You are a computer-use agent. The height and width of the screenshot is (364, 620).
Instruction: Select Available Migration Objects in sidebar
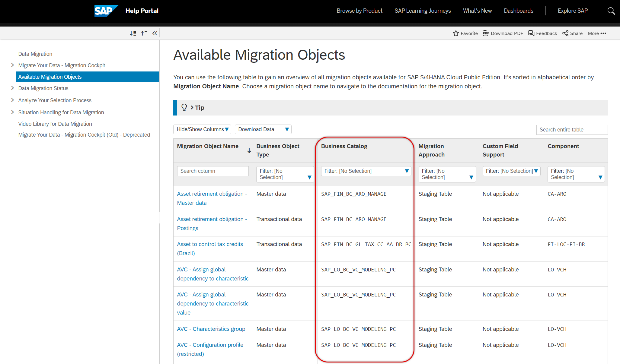87,77
